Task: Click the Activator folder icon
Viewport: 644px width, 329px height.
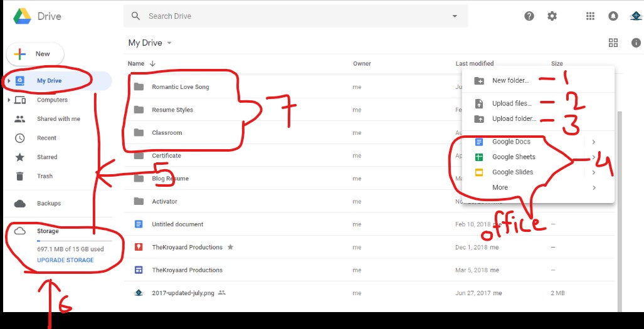Action: [x=139, y=201]
